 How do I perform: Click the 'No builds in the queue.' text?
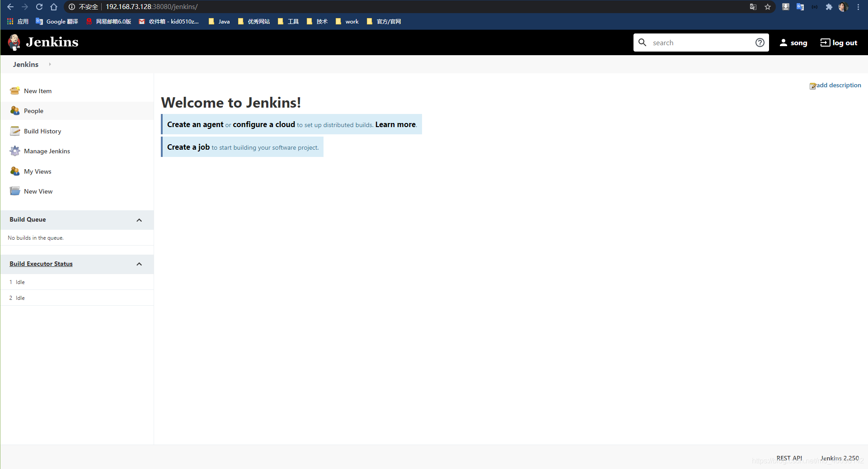pos(36,238)
